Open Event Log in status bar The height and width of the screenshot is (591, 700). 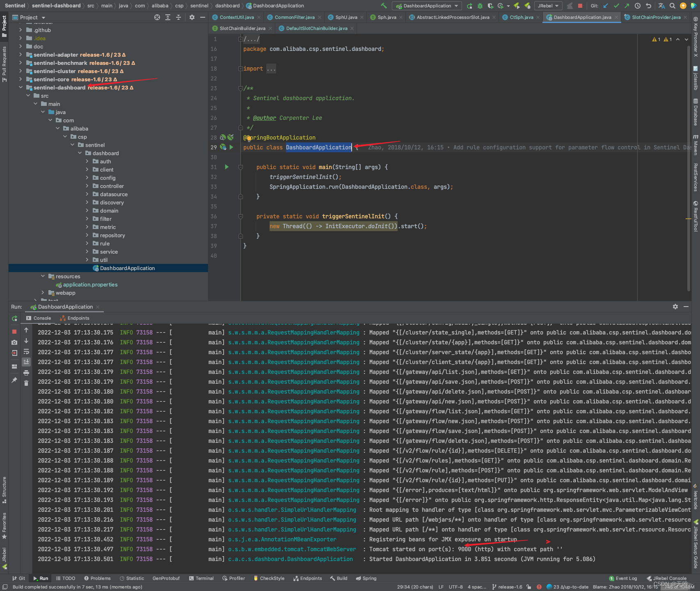coord(623,578)
